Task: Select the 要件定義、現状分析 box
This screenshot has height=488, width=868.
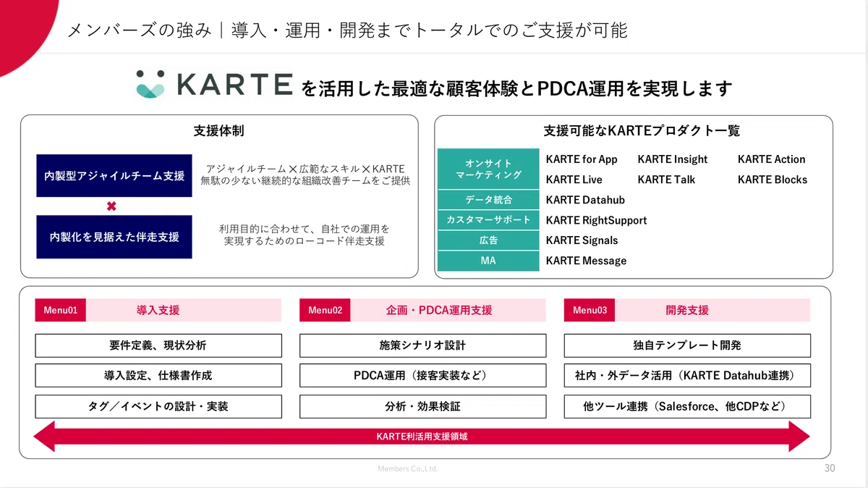Action: [x=158, y=345]
